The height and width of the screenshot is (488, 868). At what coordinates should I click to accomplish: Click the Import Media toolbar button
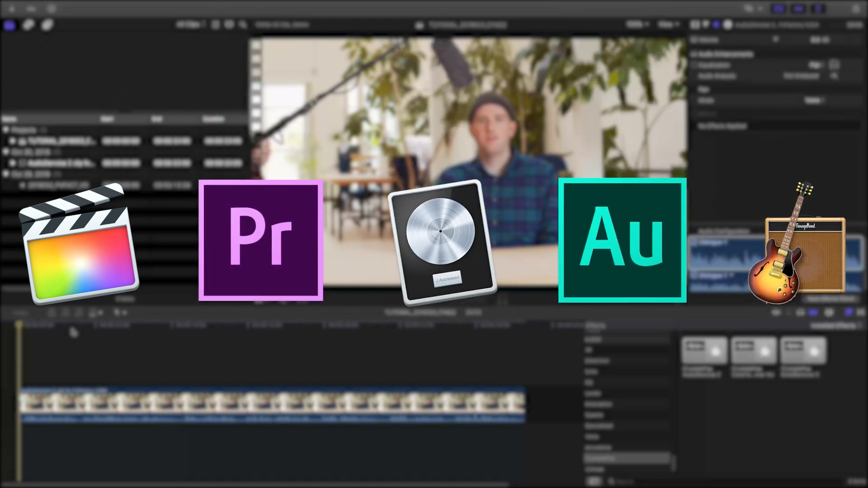[11, 9]
